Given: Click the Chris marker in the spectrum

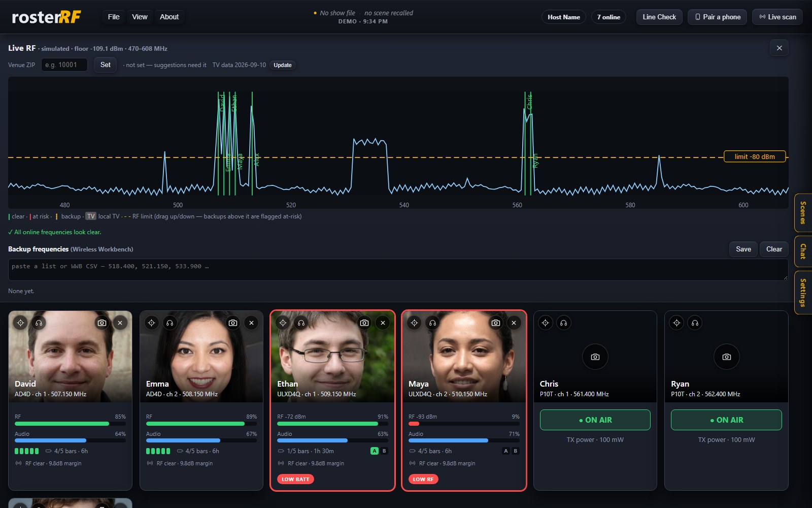Looking at the screenshot, I should click(529, 102).
